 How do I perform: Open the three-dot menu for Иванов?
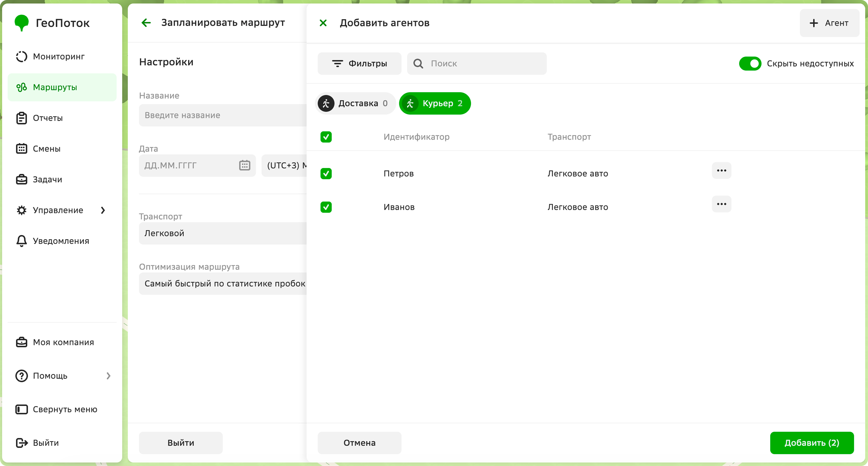[721, 204]
